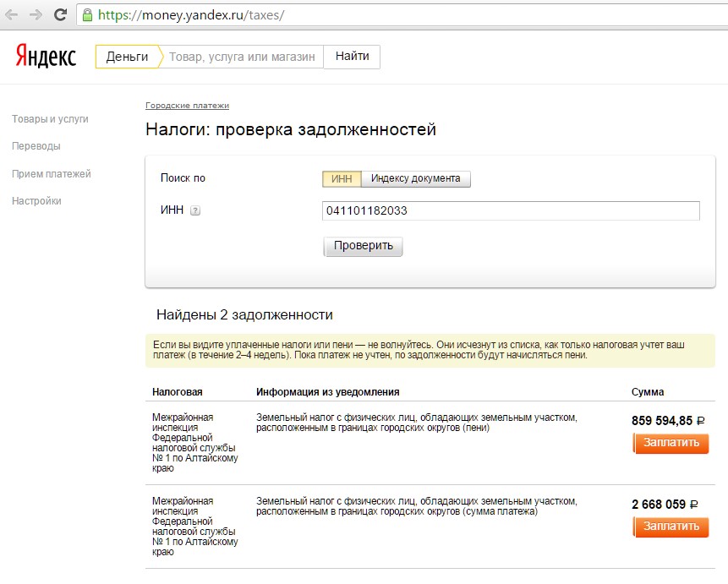Viewport: 728px width, 584px height.
Task: Select search by ИНН toggle
Action: click(342, 179)
